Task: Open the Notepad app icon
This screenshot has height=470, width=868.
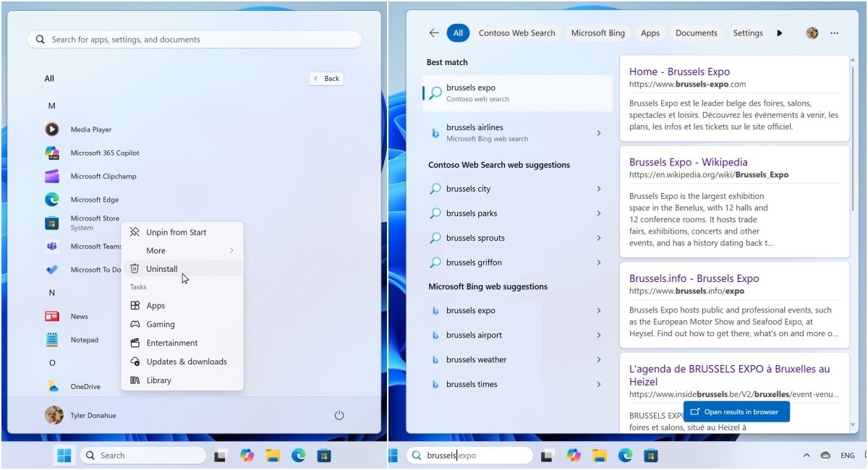Action: pyautogui.click(x=52, y=339)
